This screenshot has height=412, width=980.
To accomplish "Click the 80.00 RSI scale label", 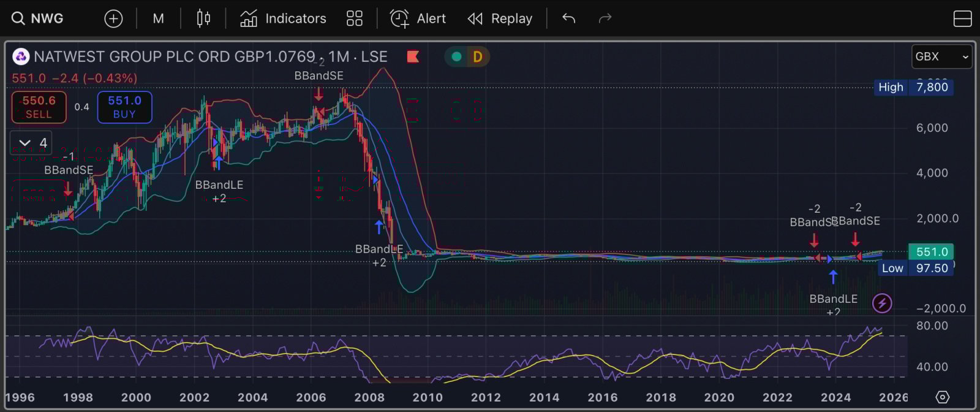I will tap(932, 326).
